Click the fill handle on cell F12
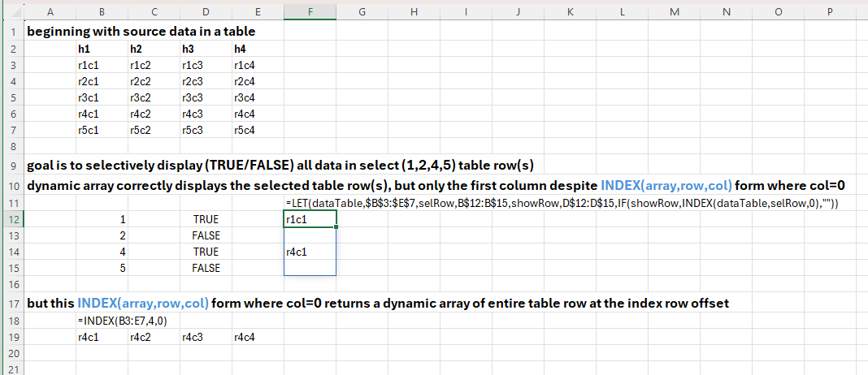 coord(336,226)
